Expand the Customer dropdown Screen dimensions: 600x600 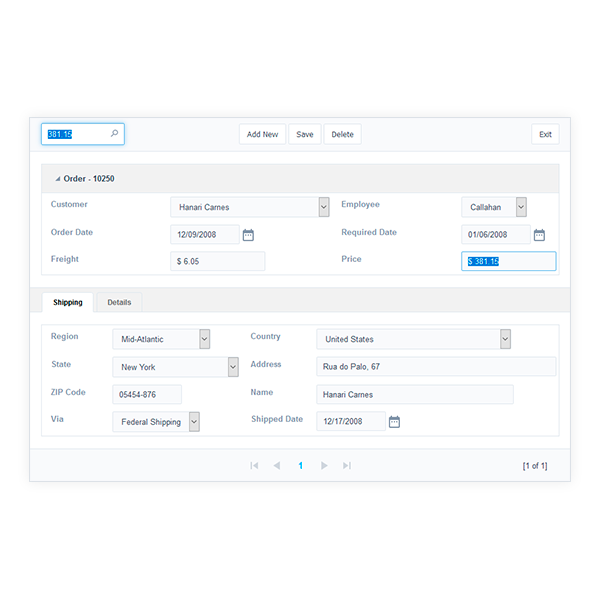point(323,207)
